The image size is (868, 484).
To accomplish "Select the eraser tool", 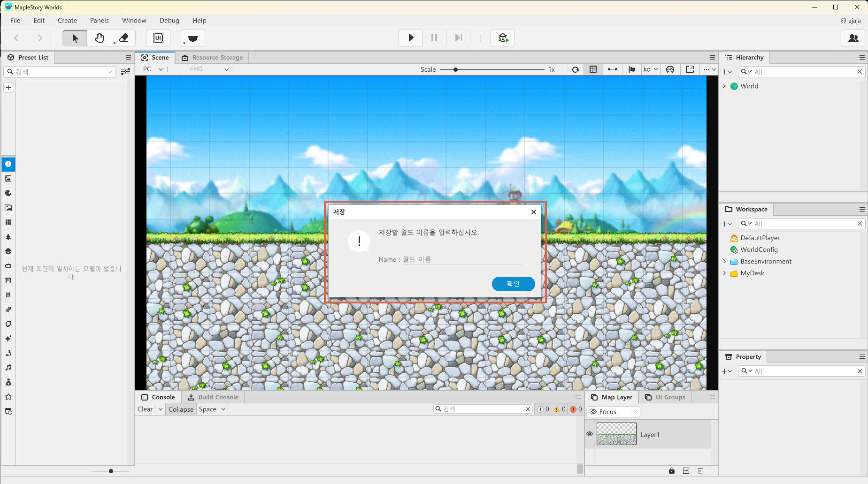I will [123, 38].
